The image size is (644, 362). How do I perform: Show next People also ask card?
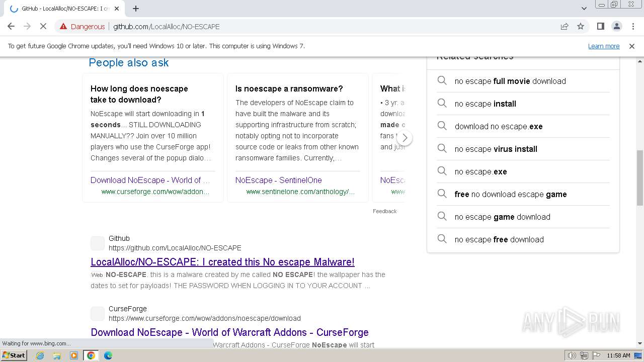pos(405,138)
